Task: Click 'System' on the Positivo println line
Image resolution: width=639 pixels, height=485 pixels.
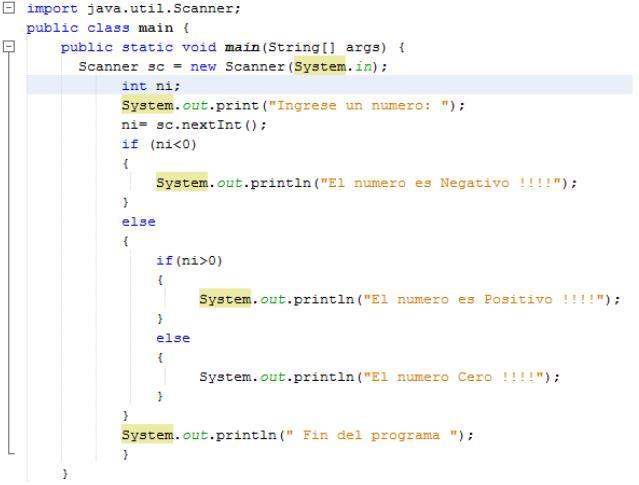Action: pyautogui.click(x=225, y=299)
